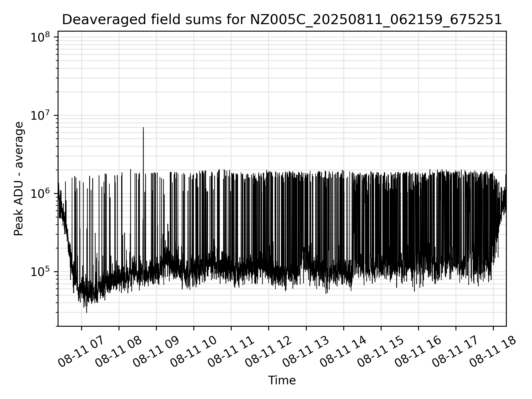Click the x tick label '08-11 16'
The width and height of the screenshot is (532, 399).
[x=418, y=351]
